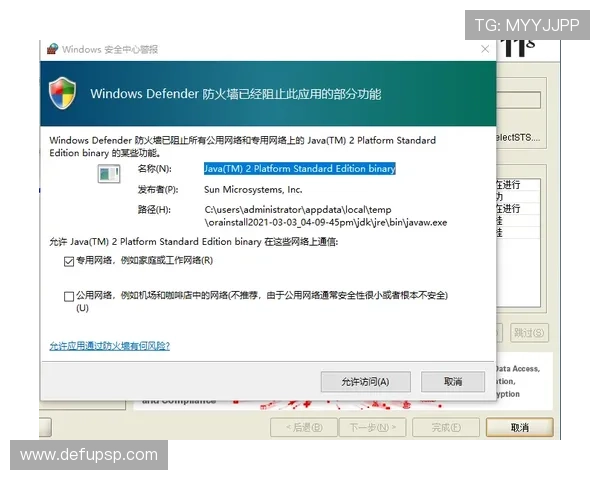Click the name (名称) field label
Screen dimensions: 600x480
(155, 169)
